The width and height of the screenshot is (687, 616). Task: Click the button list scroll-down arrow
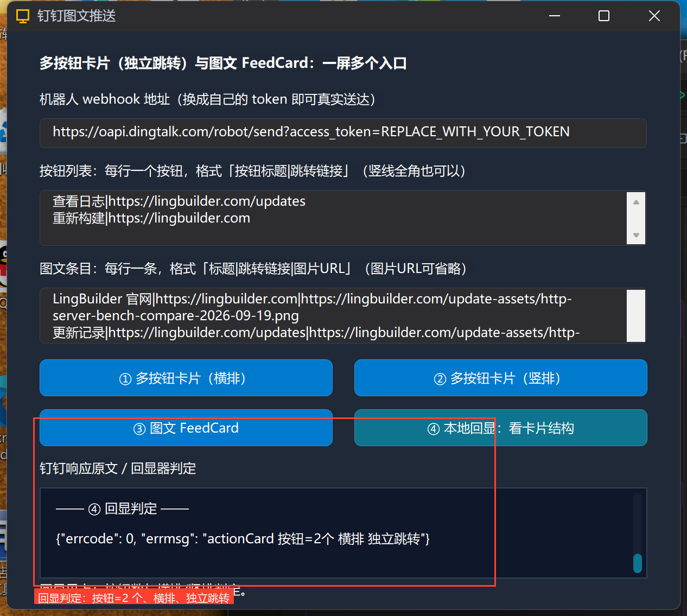click(636, 235)
